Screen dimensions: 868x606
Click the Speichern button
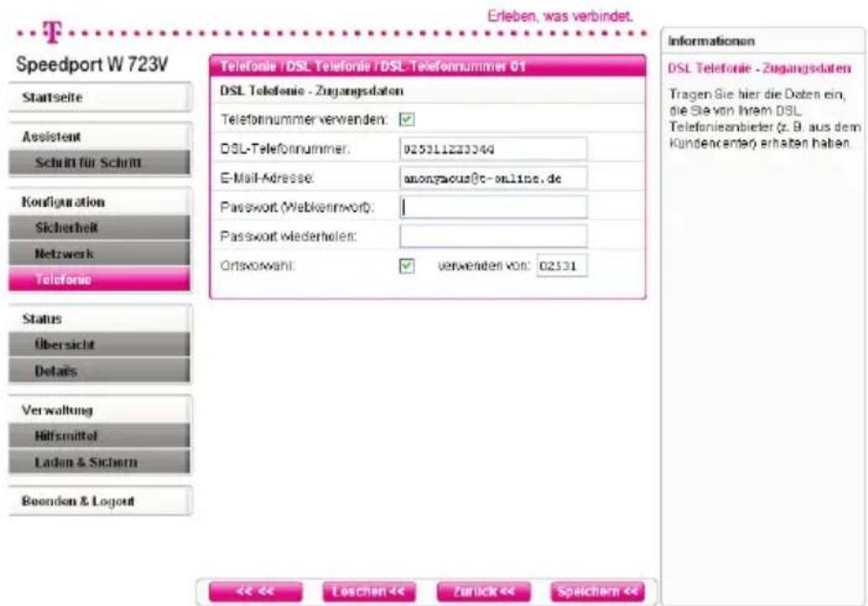pyautogui.click(x=598, y=591)
